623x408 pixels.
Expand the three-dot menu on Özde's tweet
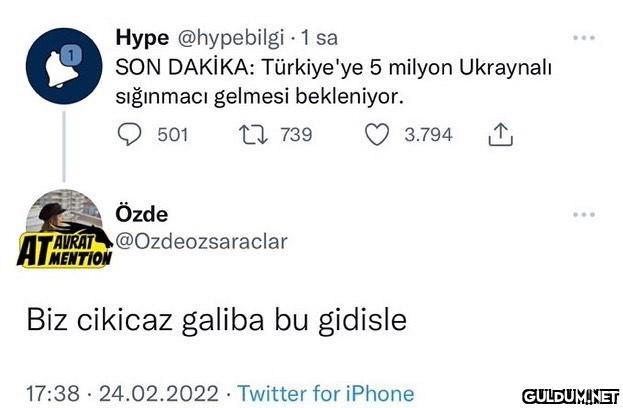[582, 214]
